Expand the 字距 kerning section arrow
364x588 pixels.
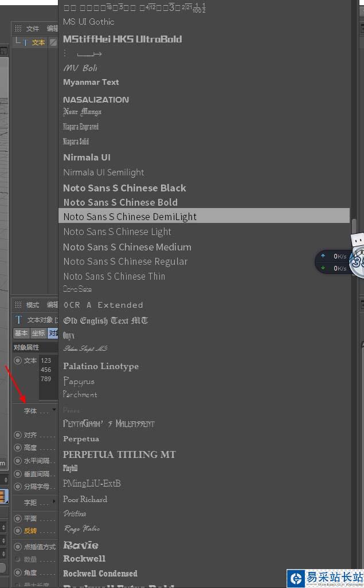click(x=54, y=501)
